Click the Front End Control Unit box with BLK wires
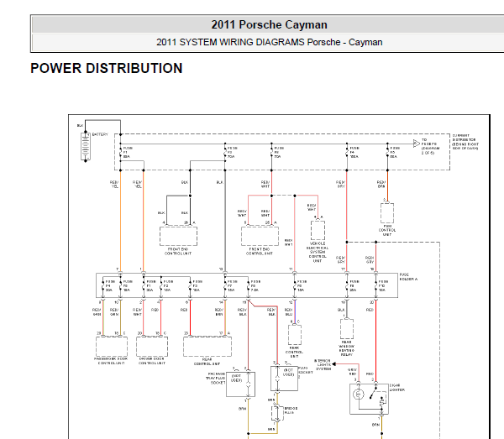This screenshot has height=439, width=504. point(178,237)
